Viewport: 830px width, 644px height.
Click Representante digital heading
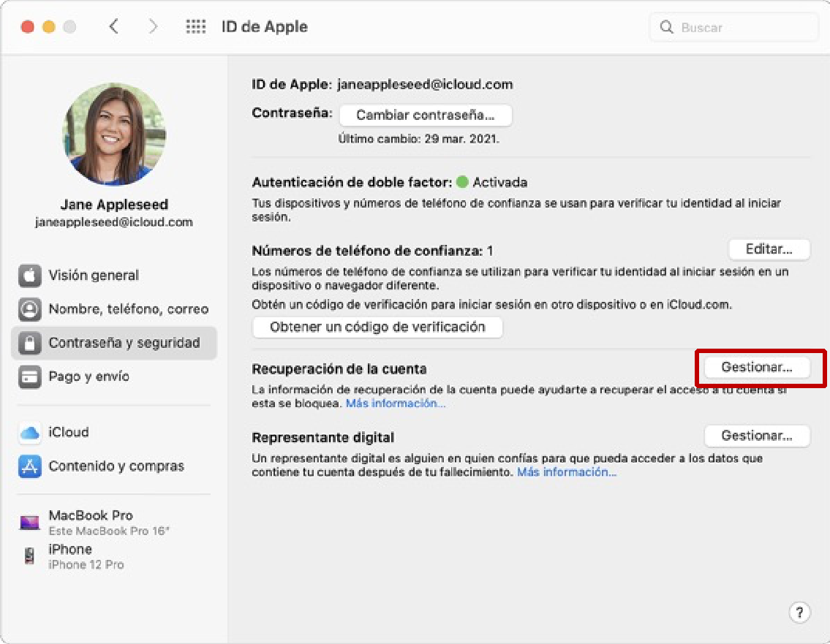coord(323,438)
